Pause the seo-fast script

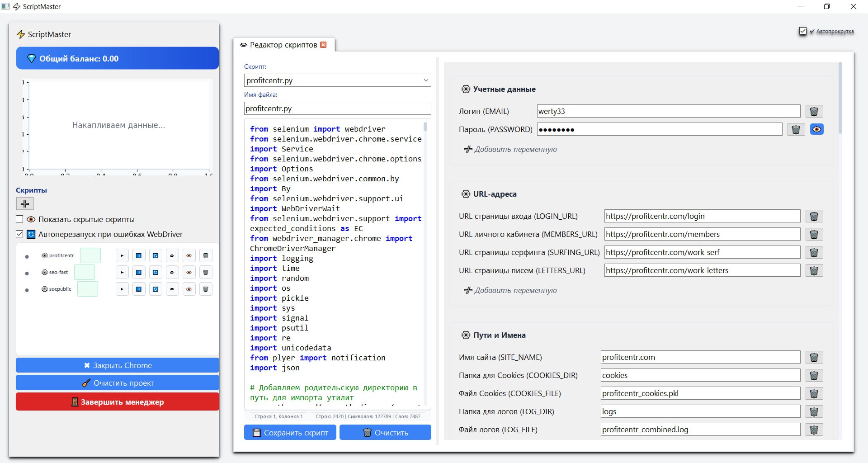139,272
